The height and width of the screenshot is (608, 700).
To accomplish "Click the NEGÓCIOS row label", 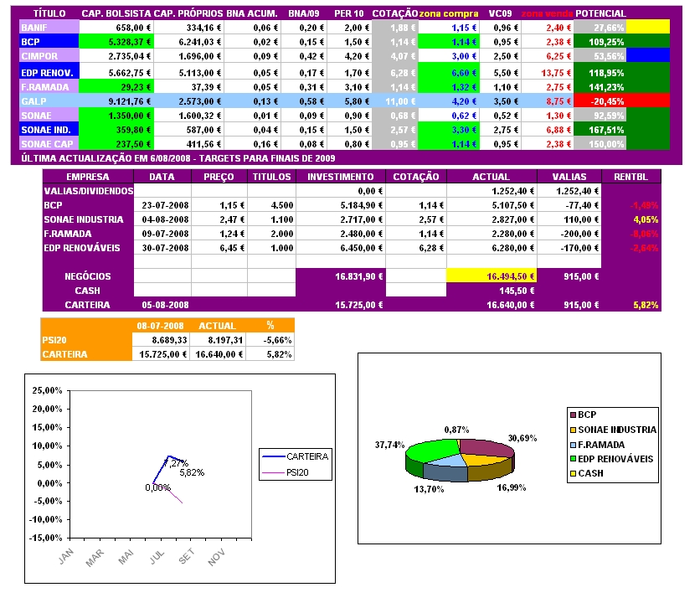I will pyautogui.click(x=88, y=276).
